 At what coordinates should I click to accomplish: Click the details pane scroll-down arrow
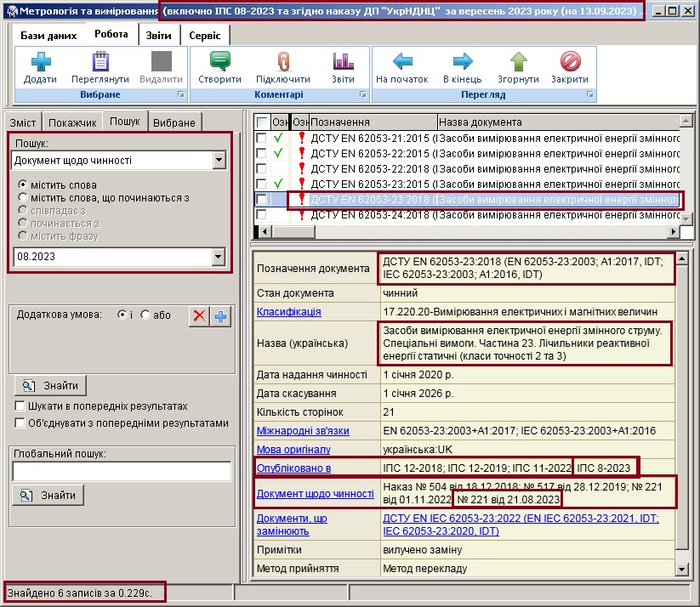(x=681, y=569)
